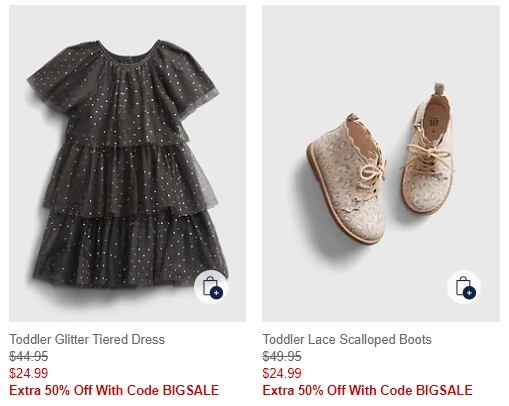Click plus badge on boots bag icon
Viewport: 509px width, 406px height.
click(x=469, y=293)
